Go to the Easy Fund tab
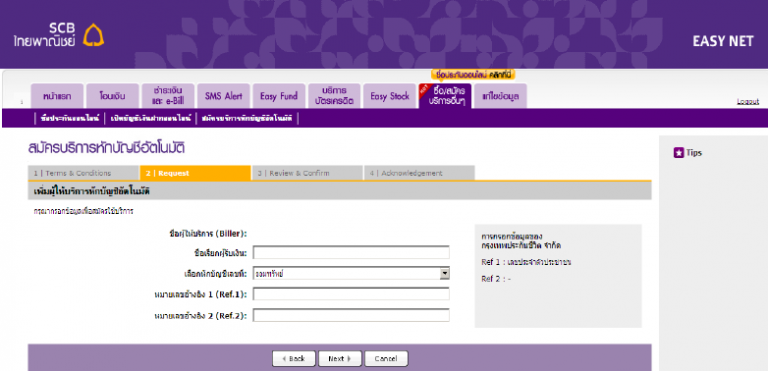Viewport: 768px width, 371px height. pos(279,96)
